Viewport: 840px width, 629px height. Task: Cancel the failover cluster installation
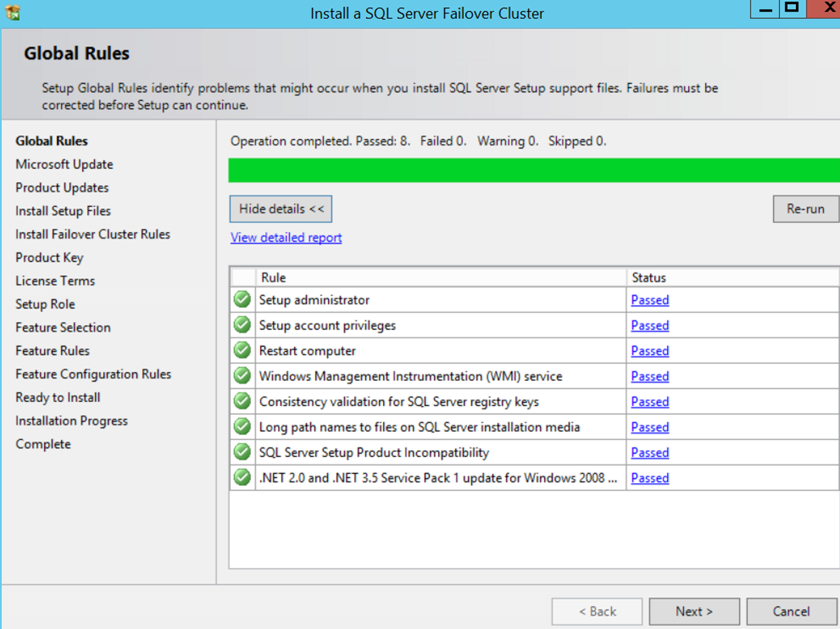point(791,611)
